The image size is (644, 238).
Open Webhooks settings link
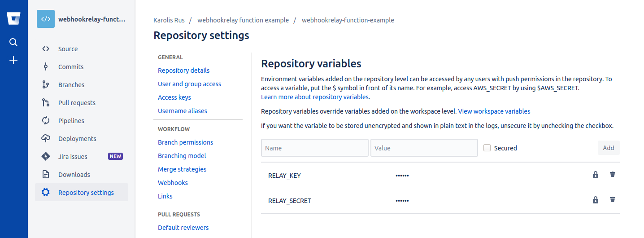coord(173,183)
